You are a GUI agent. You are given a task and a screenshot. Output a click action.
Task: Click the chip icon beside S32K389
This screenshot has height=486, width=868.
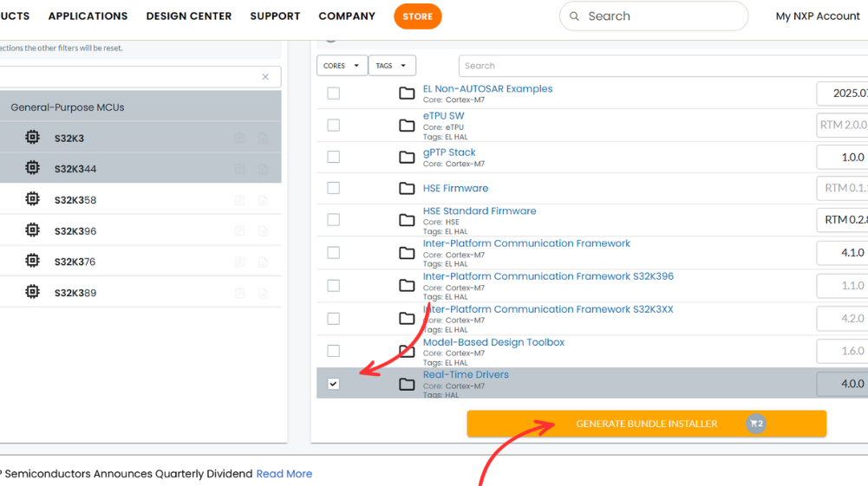33,291
